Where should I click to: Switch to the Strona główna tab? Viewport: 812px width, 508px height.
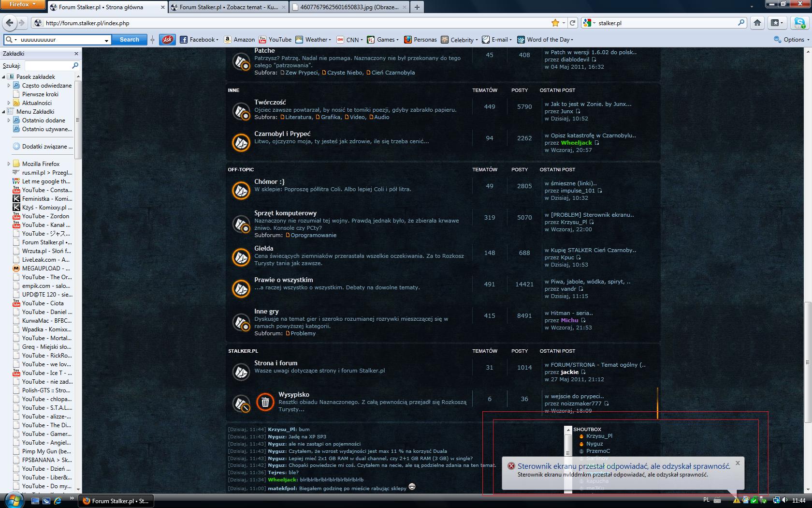pos(107,7)
